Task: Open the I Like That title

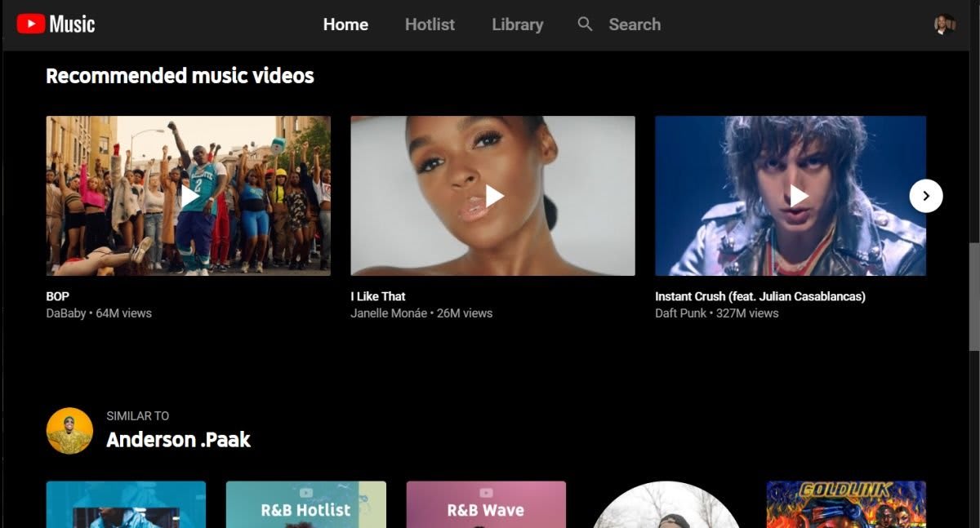Action: click(x=378, y=296)
